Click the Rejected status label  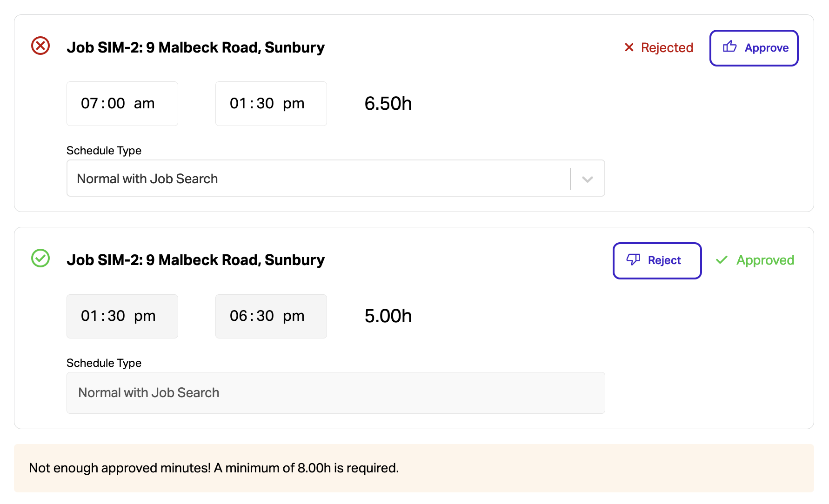(667, 47)
